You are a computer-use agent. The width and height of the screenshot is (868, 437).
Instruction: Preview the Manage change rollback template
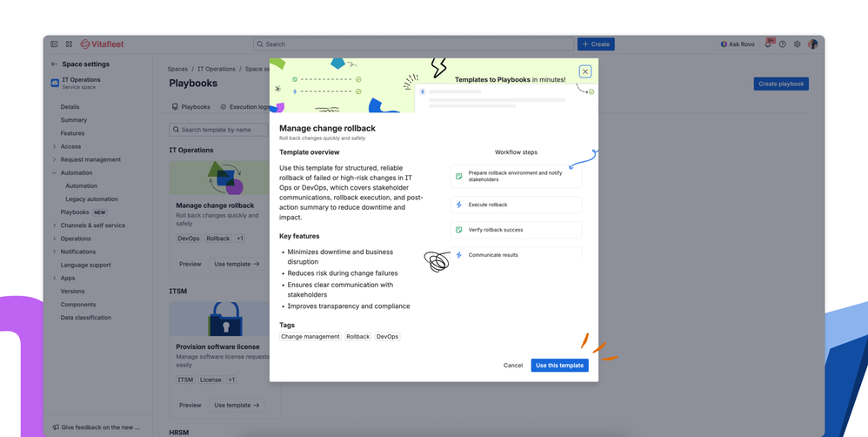tap(190, 264)
